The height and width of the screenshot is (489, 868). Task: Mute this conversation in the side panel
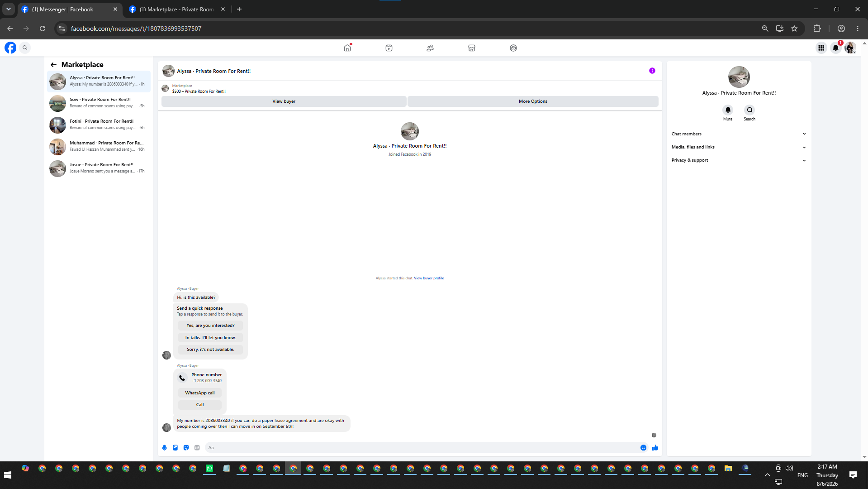click(x=728, y=110)
